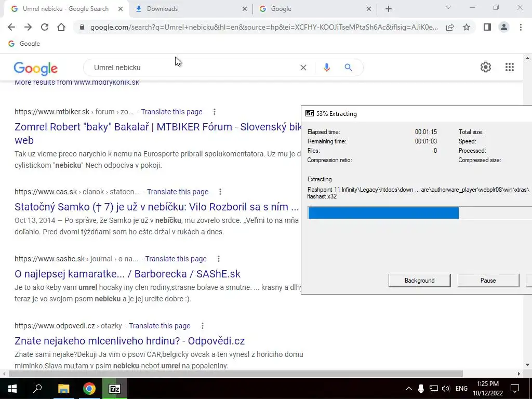Open options for the mtbiker.sk result

tap(215, 112)
